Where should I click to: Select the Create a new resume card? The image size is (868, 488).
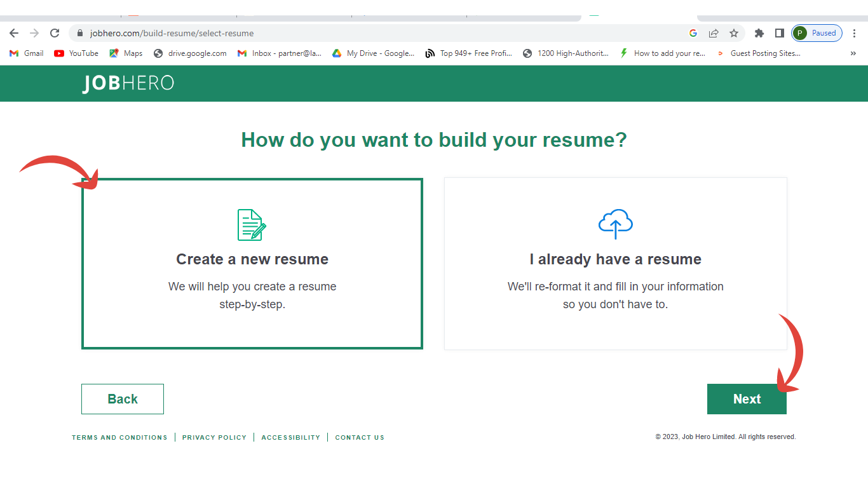tap(252, 264)
